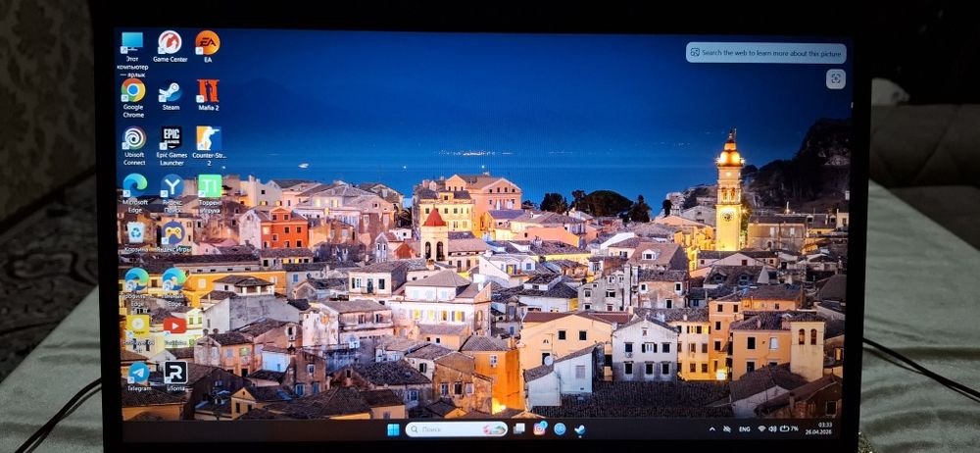The image size is (980, 453).
Task: Switch to Steam on the taskbar
Action: 579,429
